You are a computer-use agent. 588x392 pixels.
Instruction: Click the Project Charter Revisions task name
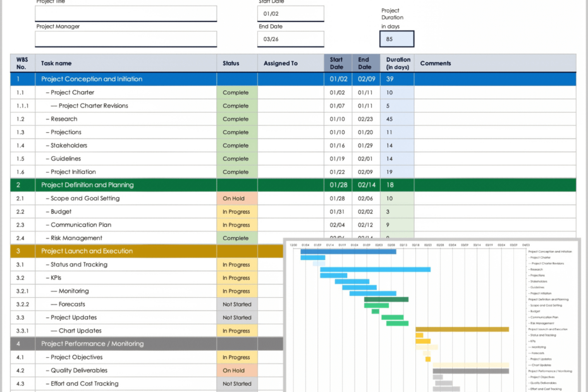pyautogui.click(x=94, y=106)
